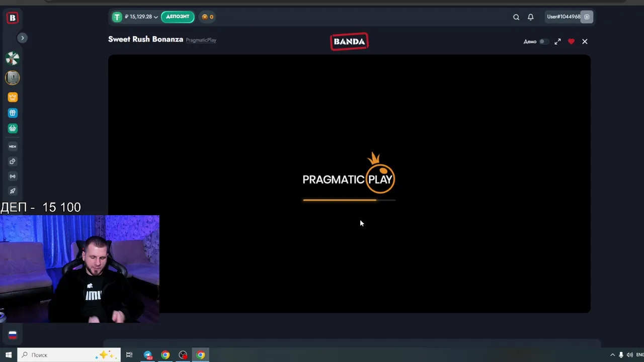Open the volume speaker tray icon

pos(629,355)
